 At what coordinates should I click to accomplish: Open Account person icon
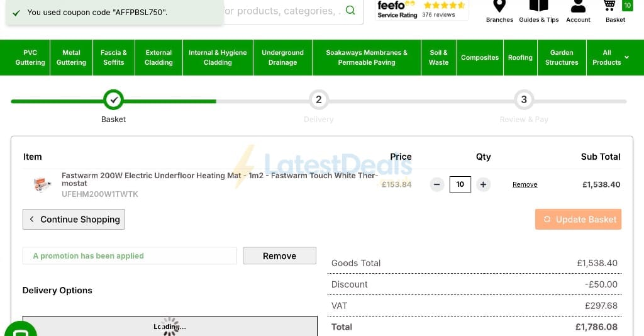(x=578, y=6)
